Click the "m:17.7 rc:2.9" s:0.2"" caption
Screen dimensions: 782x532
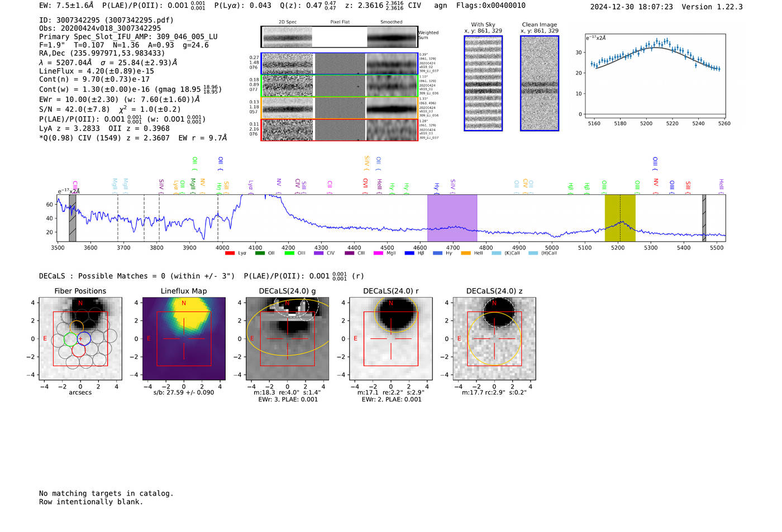pos(494,392)
